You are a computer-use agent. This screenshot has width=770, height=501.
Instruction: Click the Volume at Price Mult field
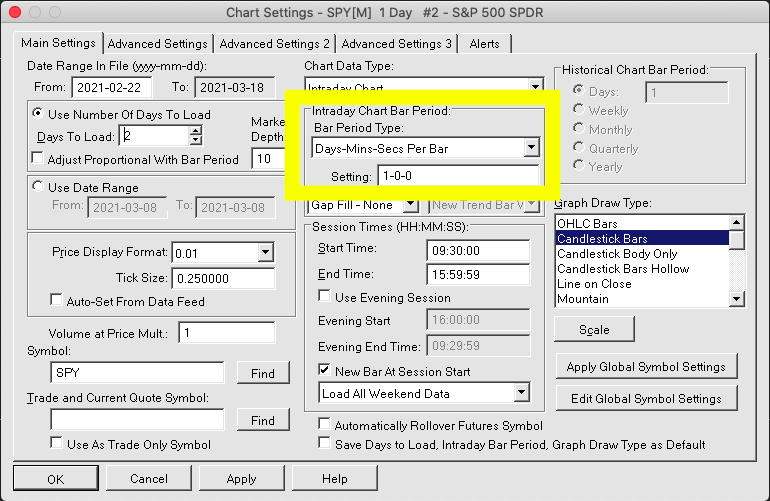click(226, 333)
